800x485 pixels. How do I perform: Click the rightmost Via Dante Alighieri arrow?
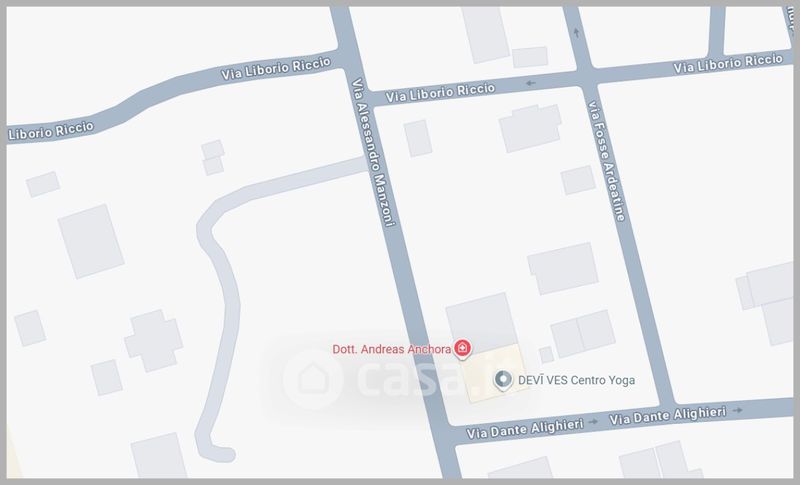click(737, 410)
